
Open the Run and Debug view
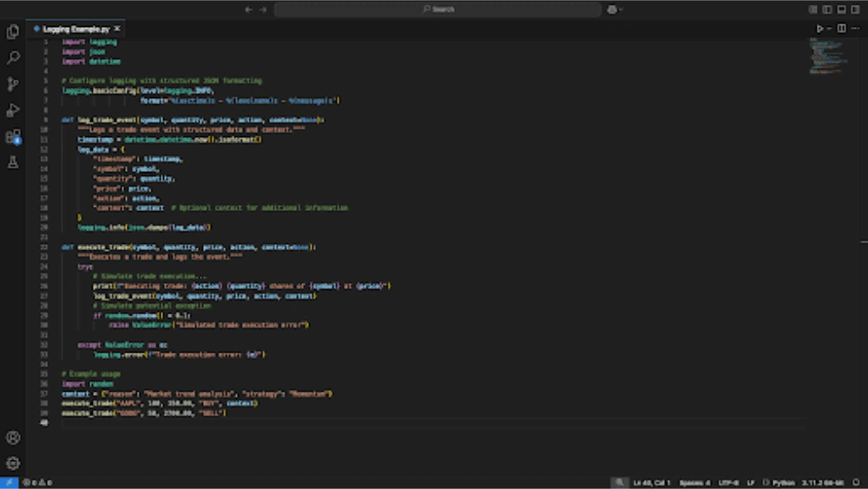pyautogui.click(x=13, y=110)
